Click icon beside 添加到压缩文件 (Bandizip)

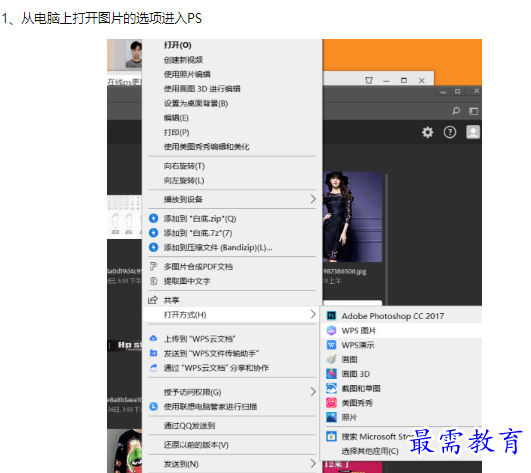coord(154,248)
